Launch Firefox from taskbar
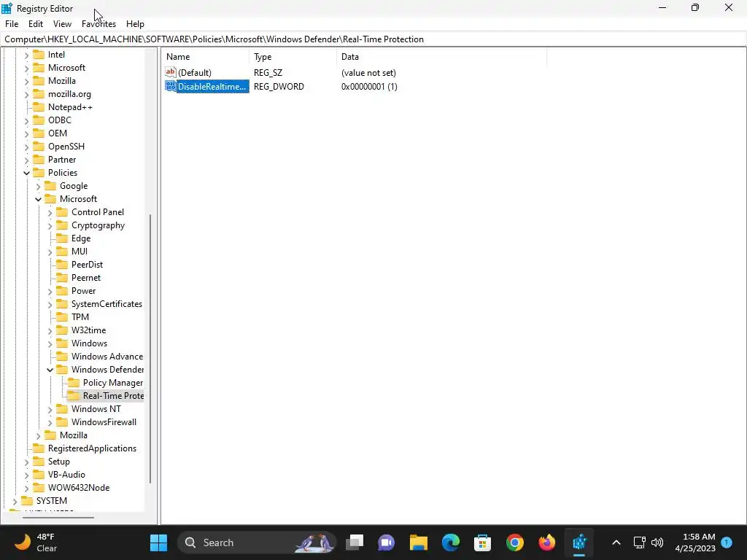Viewport: 747px width, 560px height. pyautogui.click(x=547, y=542)
